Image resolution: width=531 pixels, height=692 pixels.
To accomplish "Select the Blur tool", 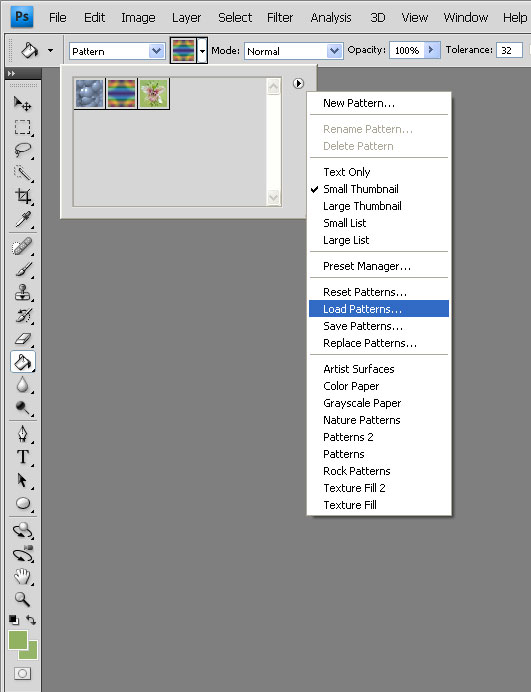I will point(23,385).
